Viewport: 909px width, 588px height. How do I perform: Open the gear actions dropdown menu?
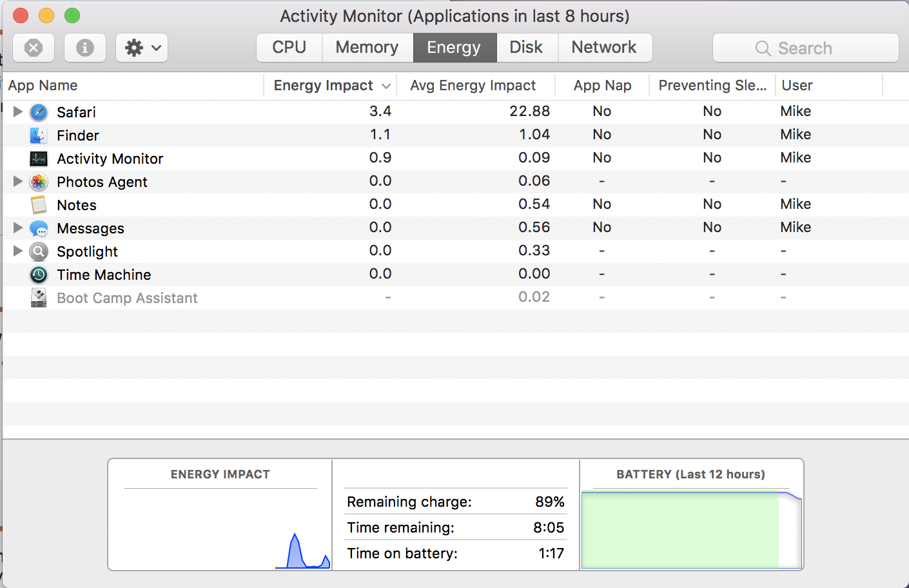pos(142,48)
